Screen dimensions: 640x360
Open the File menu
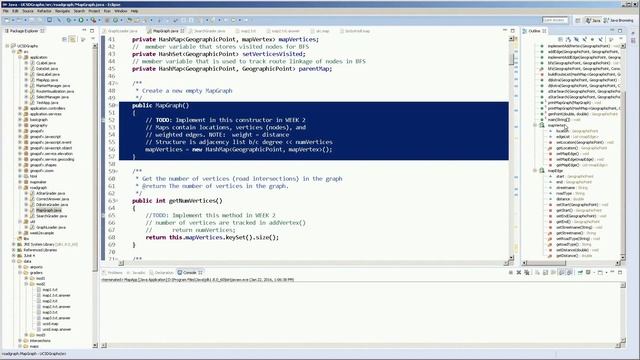pyautogui.click(x=5, y=11)
